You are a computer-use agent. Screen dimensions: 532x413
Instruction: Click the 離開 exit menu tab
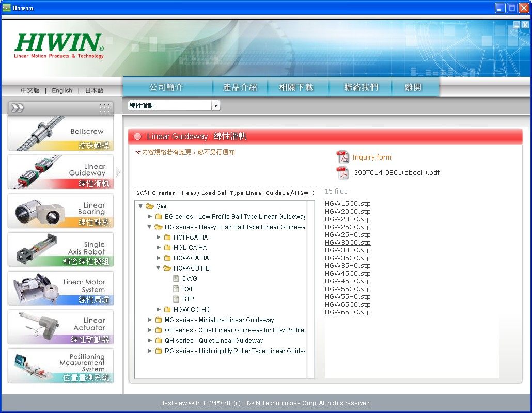(413, 87)
